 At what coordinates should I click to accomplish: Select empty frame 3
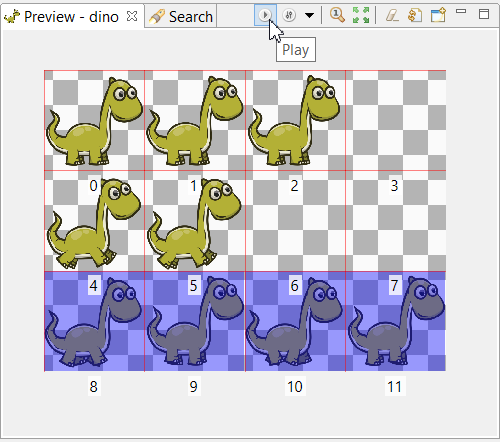point(396,121)
